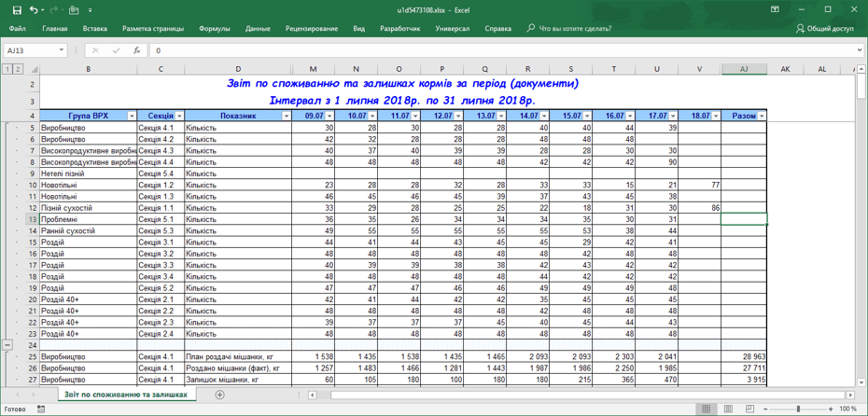This screenshot has width=868, height=416.
Task: Switch to Page Layout view icon
Action: [728, 409]
